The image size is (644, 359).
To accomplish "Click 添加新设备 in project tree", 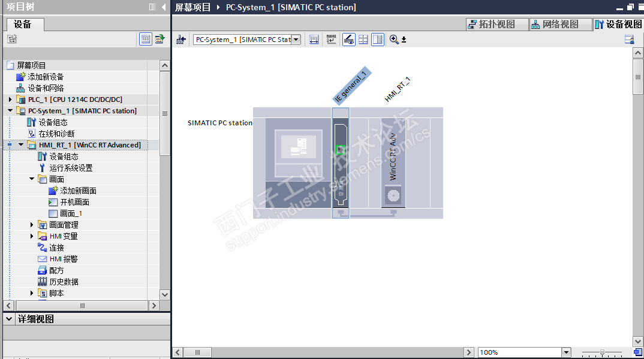I will [46, 77].
